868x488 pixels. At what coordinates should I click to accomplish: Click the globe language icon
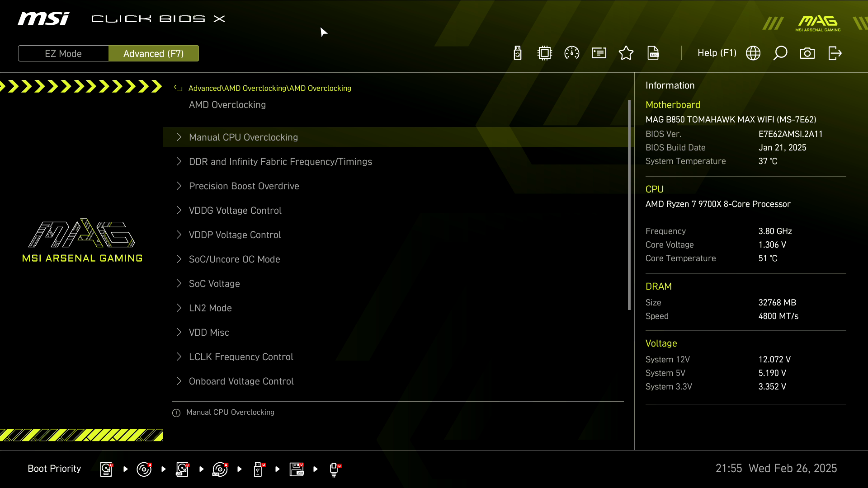pos(753,53)
